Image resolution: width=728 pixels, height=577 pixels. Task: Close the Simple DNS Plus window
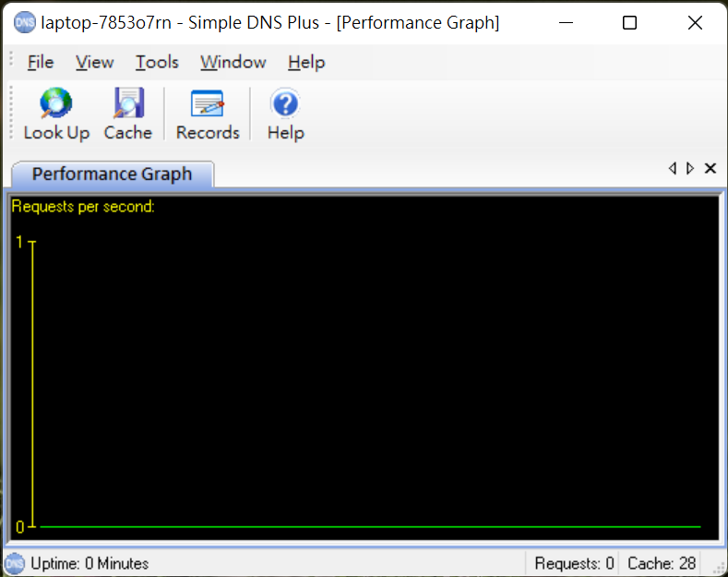tap(695, 22)
